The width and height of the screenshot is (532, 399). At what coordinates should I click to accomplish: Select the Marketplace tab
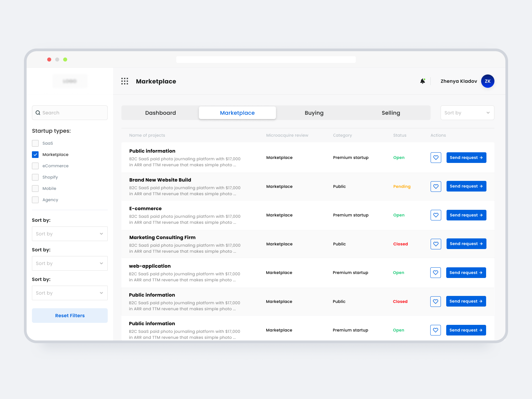(x=237, y=113)
